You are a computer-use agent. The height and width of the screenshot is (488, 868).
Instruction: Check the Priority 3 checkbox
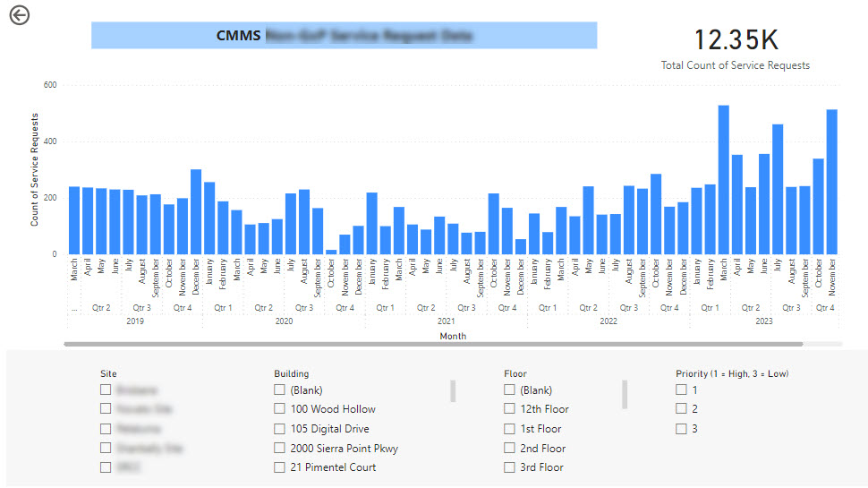[682, 429]
